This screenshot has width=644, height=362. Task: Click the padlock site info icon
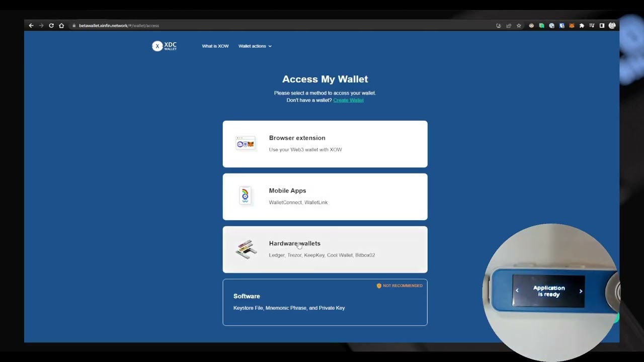74,26
